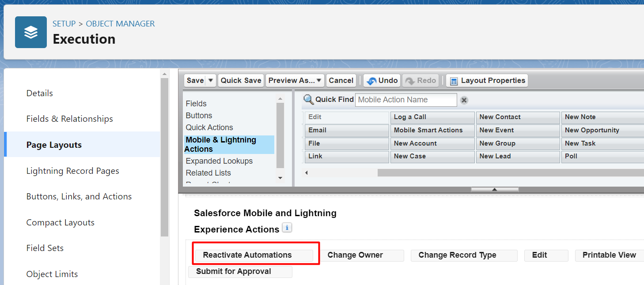Expand the Preview As menu
This screenshot has height=285, width=644.
point(295,80)
